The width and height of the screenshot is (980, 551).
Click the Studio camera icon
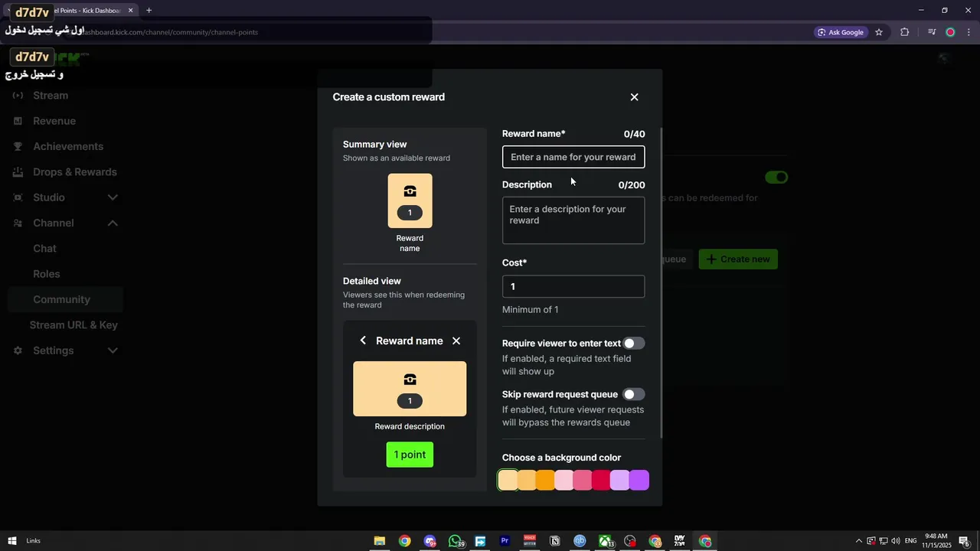(x=18, y=197)
